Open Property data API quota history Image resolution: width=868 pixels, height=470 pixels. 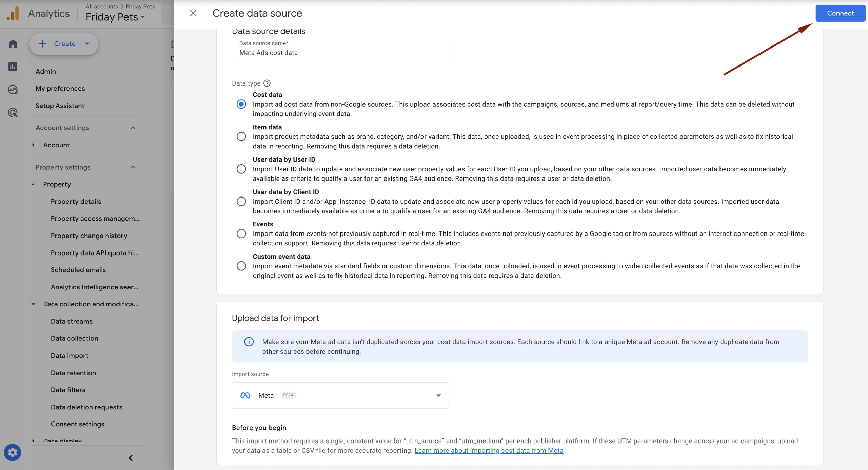coord(95,253)
